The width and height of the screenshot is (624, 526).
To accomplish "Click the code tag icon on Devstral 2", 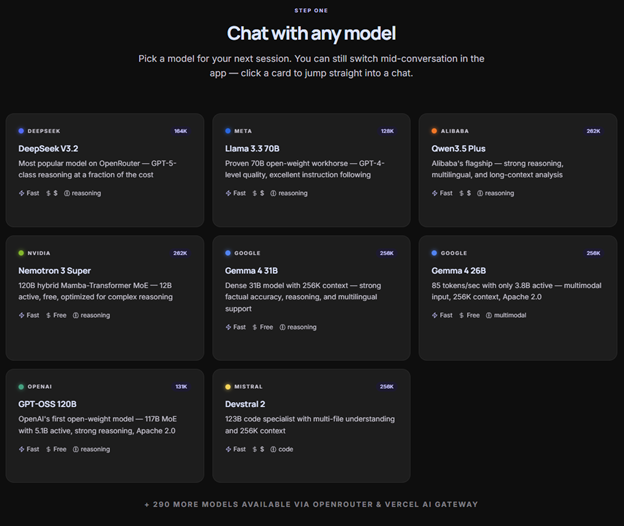I will [274, 449].
